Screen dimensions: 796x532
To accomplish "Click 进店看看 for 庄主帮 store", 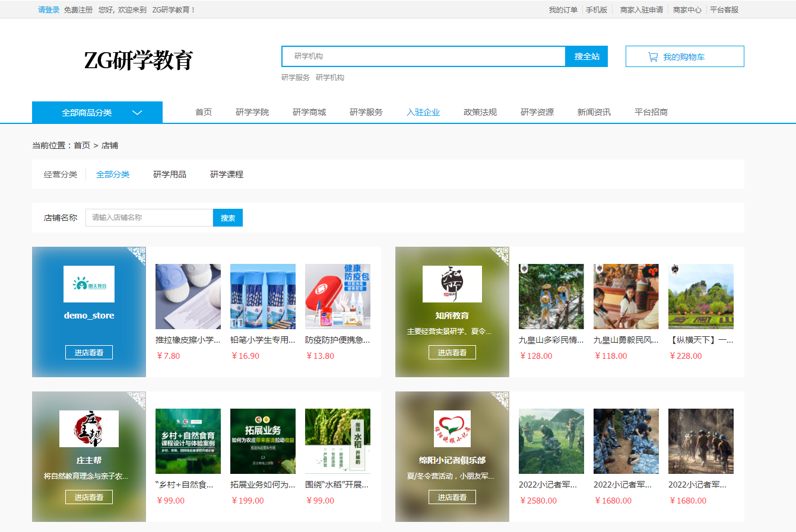I will tap(89, 497).
